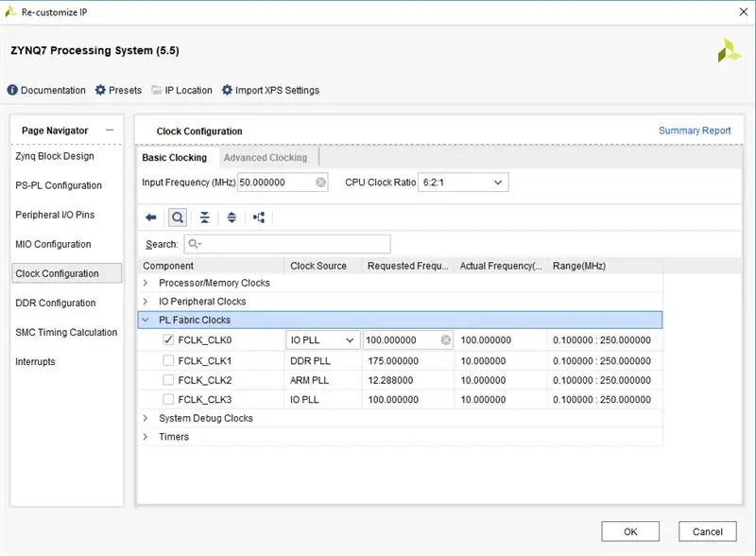Open Import XPS Settings gear icon
The image size is (756, 556).
[x=227, y=90]
